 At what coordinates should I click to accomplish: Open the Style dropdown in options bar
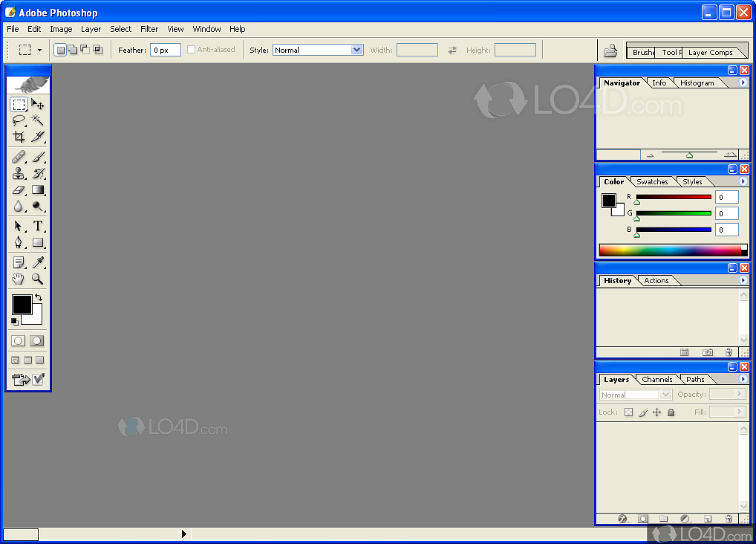317,50
